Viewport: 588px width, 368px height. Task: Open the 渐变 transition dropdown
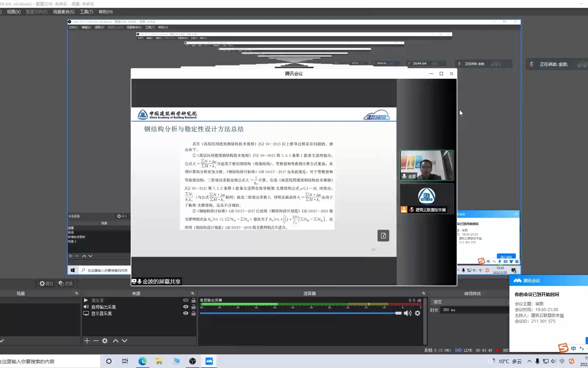[469, 302]
